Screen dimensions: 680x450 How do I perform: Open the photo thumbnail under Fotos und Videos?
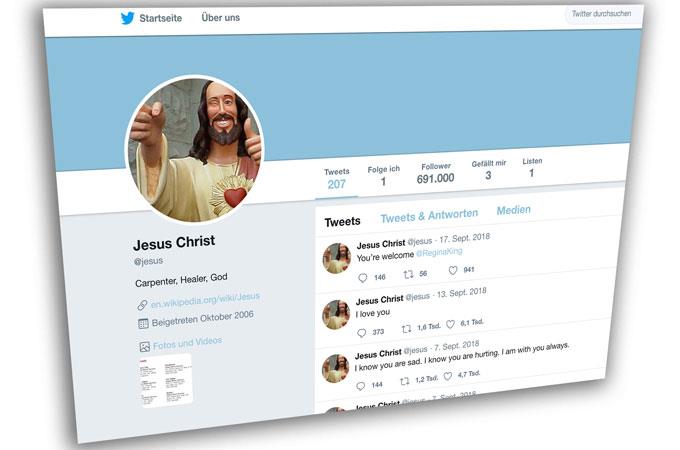[x=166, y=381]
